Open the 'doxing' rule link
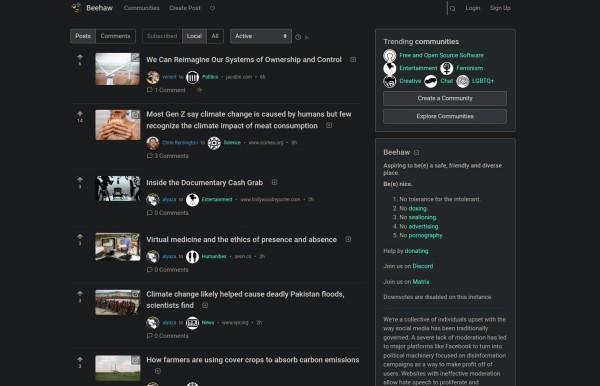This screenshot has height=386, width=600. [x=418, y=208]
